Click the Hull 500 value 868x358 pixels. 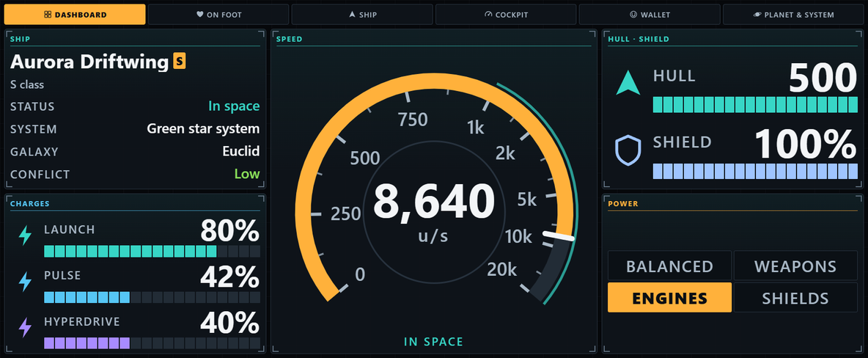[x=823, y=78]
